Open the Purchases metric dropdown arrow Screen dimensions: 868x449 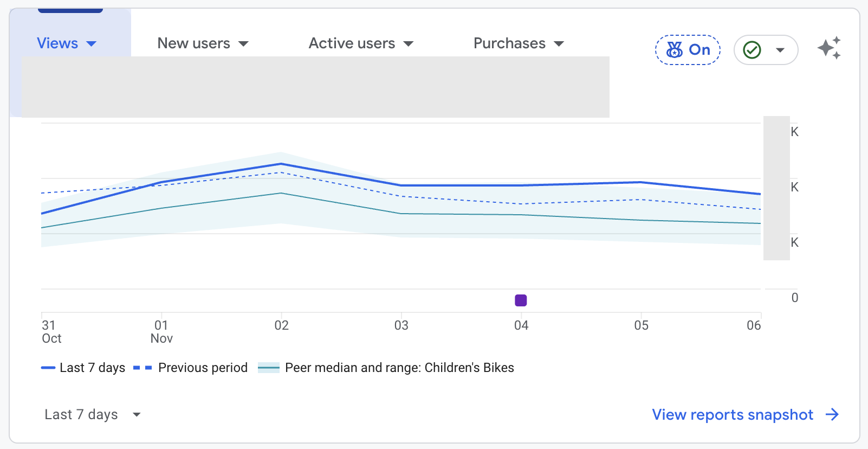[x=559, y=44]
